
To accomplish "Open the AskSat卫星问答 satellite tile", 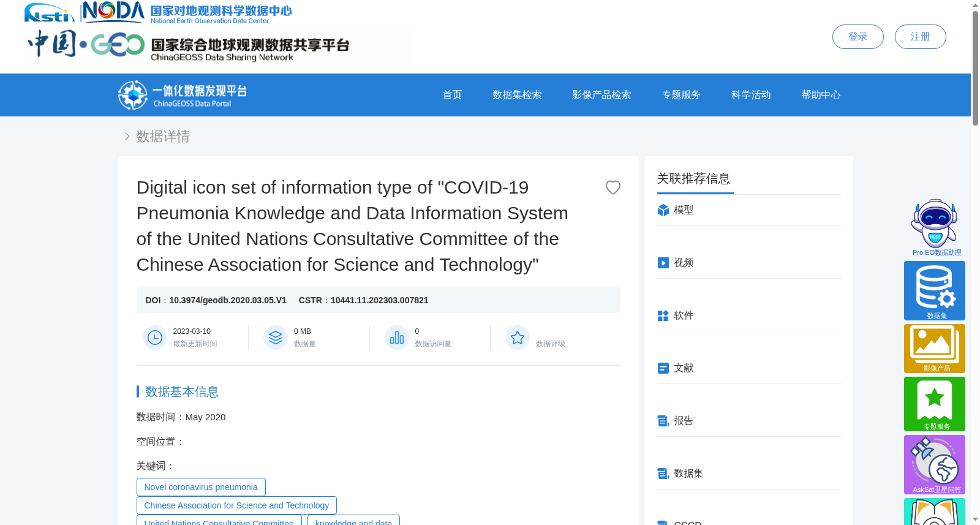I will coord(935,464).
